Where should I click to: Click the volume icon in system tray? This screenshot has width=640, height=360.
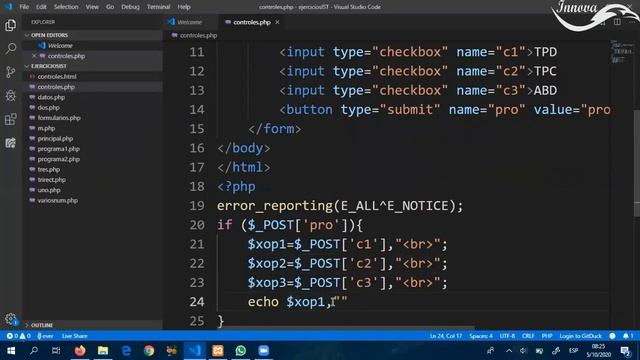[524, 351]
